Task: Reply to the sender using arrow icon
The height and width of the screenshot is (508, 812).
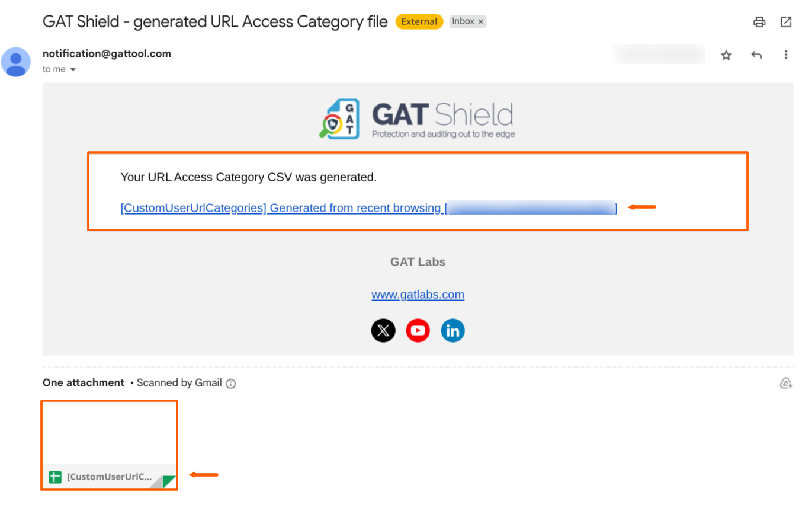Action: (756, 55)
